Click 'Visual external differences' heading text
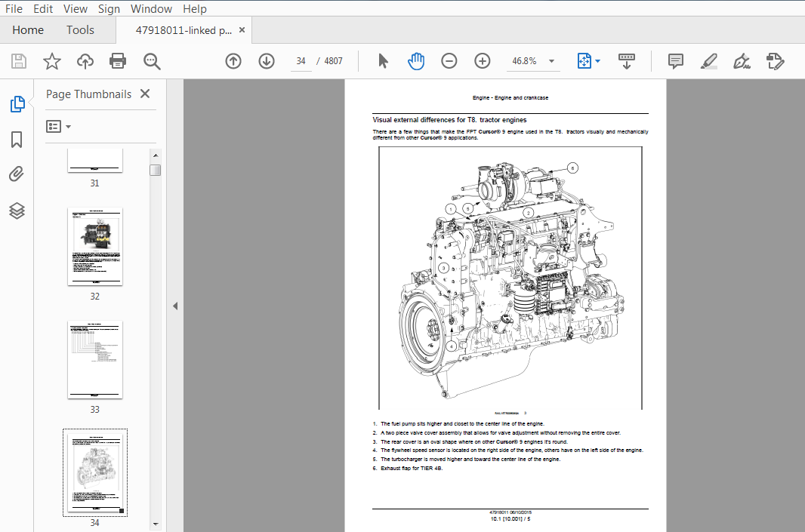The height and width of the screenshot is (532, 805). pyautogui.click(x=449, y=120)
